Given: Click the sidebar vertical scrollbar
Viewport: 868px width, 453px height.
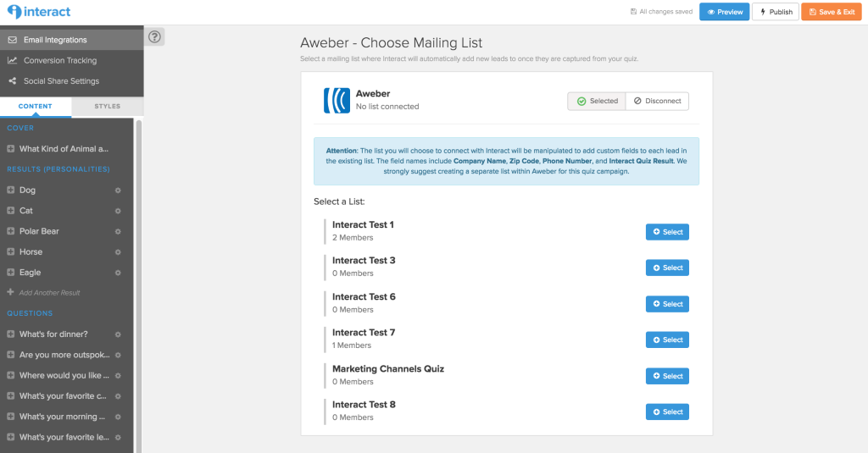Looking at the screenshot, I should pyautogui.click(x=139, y=285).
